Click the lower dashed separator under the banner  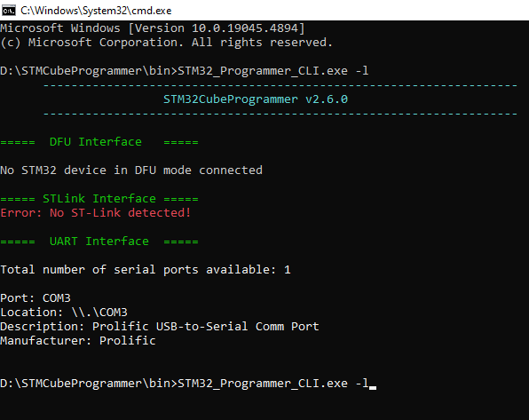(280, 114)
